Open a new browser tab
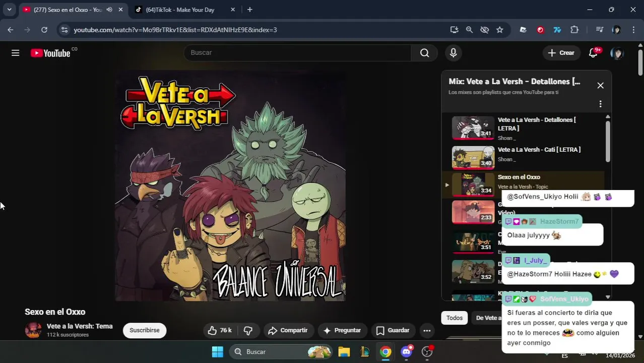 249,10
